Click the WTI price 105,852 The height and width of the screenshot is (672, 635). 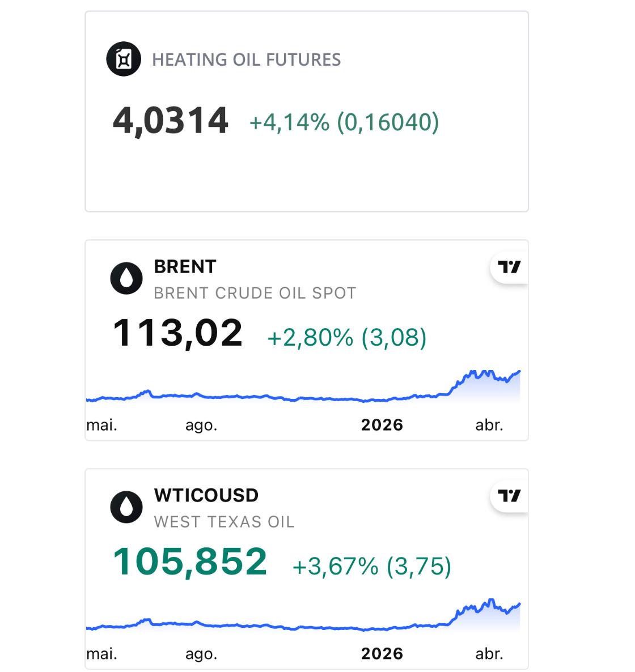point(190,562)
